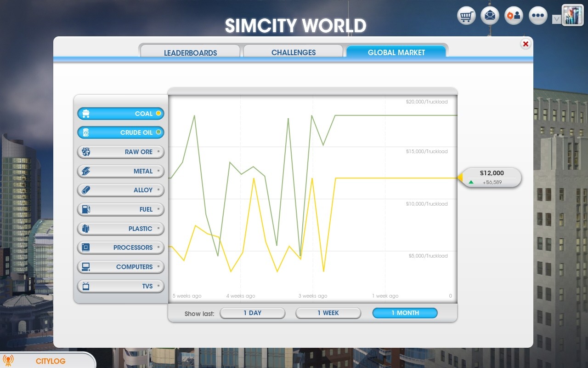Select the fuel pump icon on FUEL button
Viewport: 588px width, 368px height.
(87, 209)
